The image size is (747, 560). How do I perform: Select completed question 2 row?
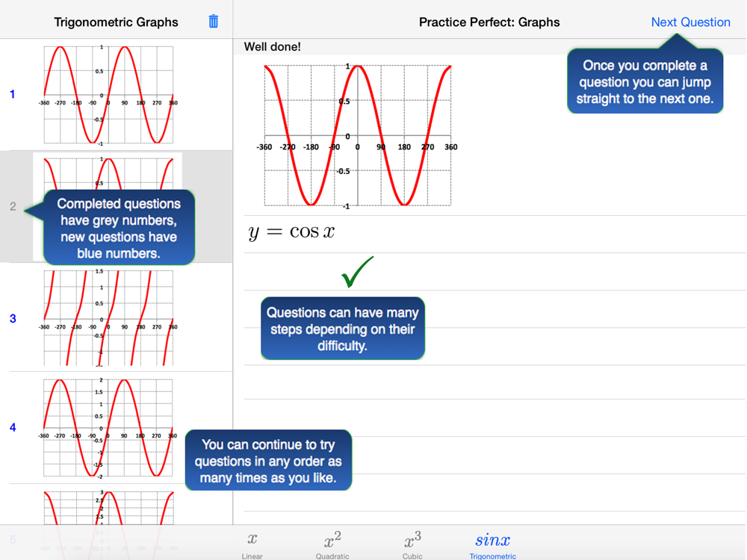point(117,206)
